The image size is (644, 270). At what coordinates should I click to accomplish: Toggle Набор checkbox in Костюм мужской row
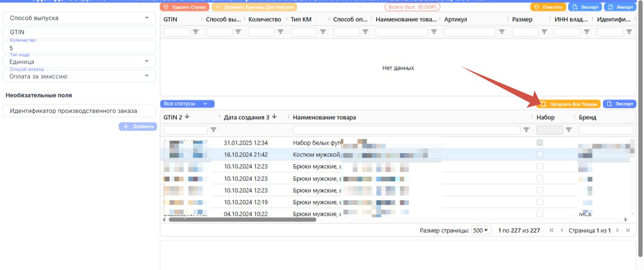(x=540, y=155)
